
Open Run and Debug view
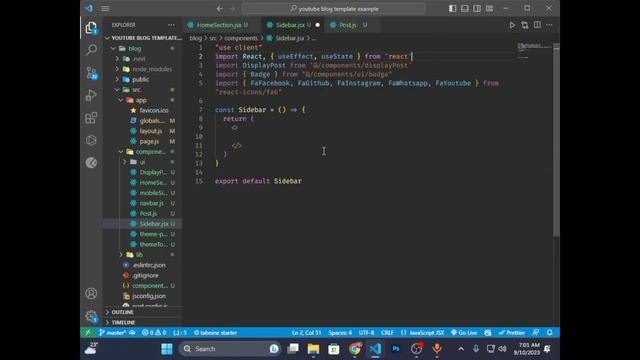[91, 95]
